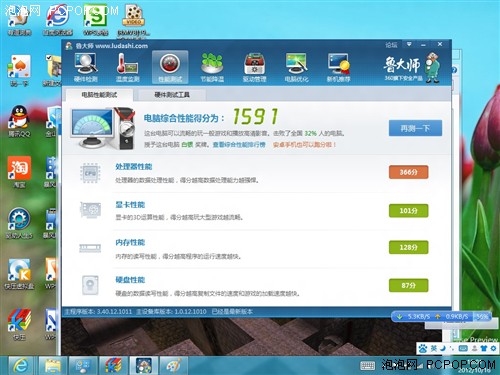Open the shirt skin icon on IME bar
This screenshot has height=375, width=500.
tap(484, 349)
